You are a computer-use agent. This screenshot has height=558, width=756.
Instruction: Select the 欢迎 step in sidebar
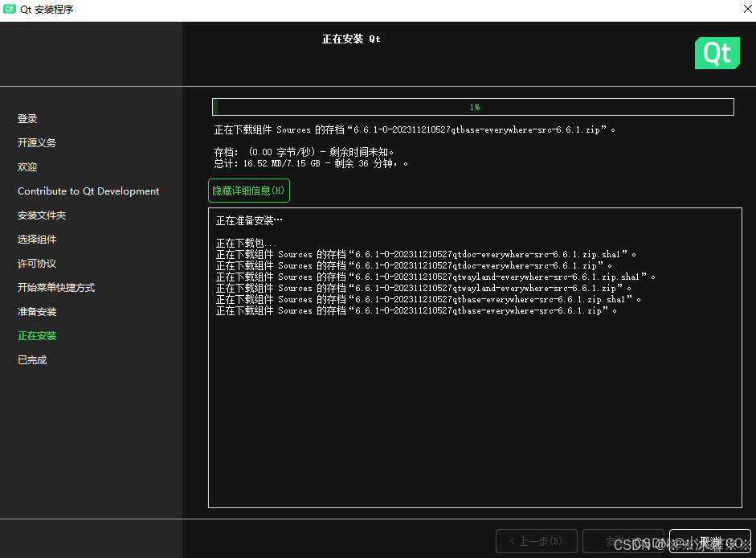click(x=27, y=167)
